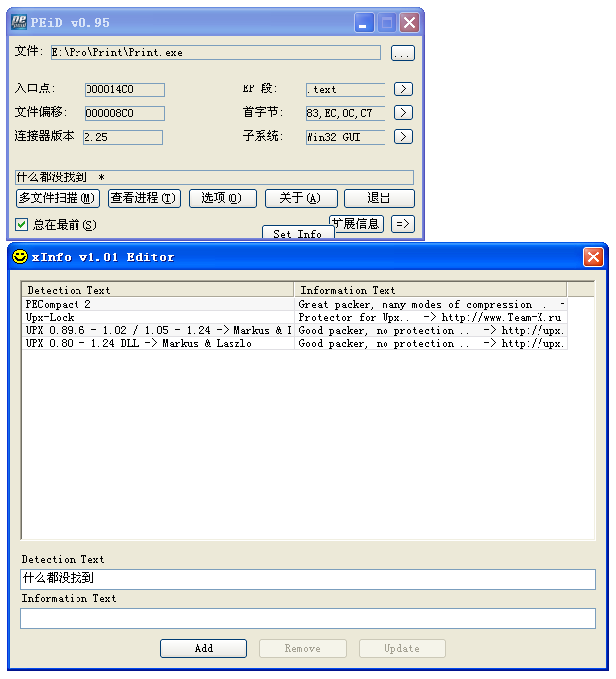Click the EP section field .text
The height and width of the screenshot is (679, 616).
(x=346, y=89)
